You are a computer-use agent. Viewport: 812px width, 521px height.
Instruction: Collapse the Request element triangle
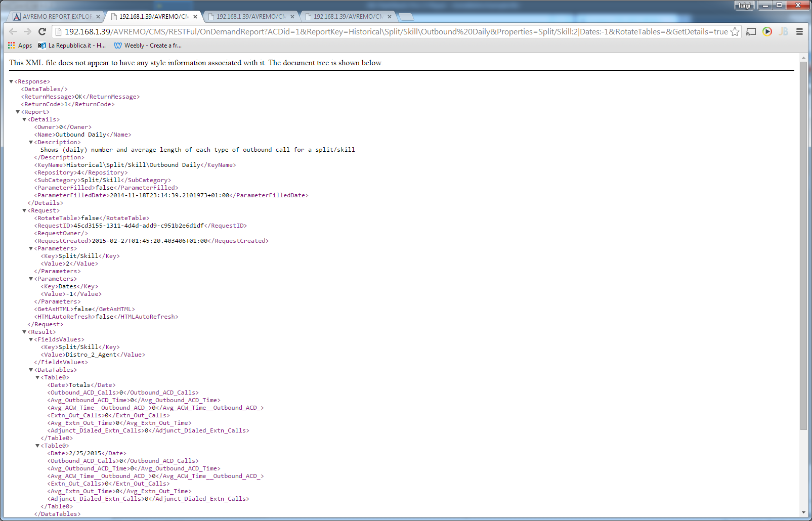tap(24, 210)
